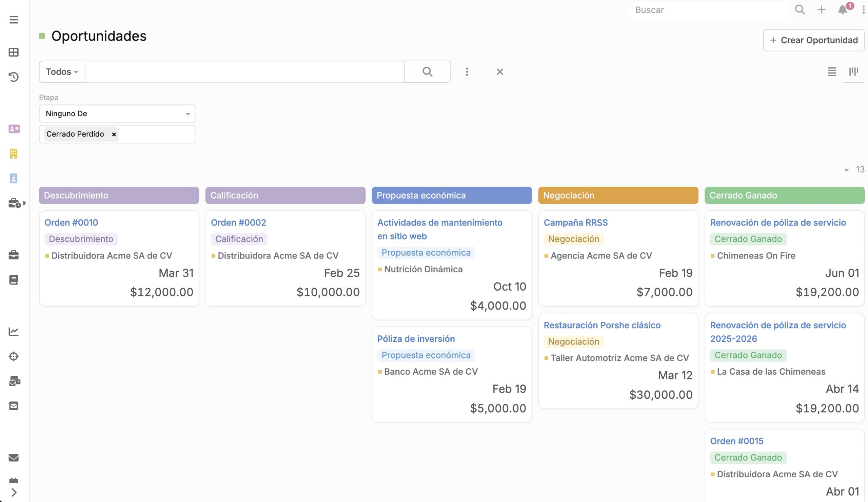Clear the filter with the X icon
The image size is (868, 502).
pyautogui.click(x=500, y=71)
